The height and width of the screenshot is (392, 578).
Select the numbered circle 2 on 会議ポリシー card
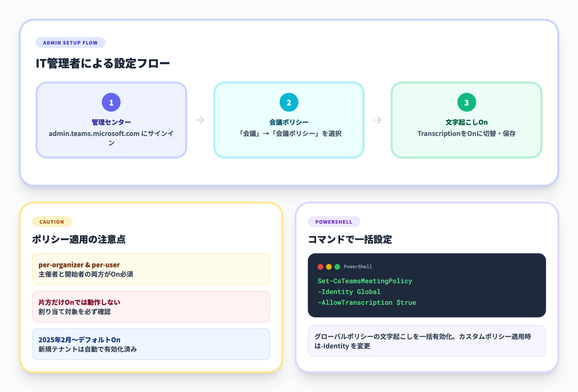289,102
